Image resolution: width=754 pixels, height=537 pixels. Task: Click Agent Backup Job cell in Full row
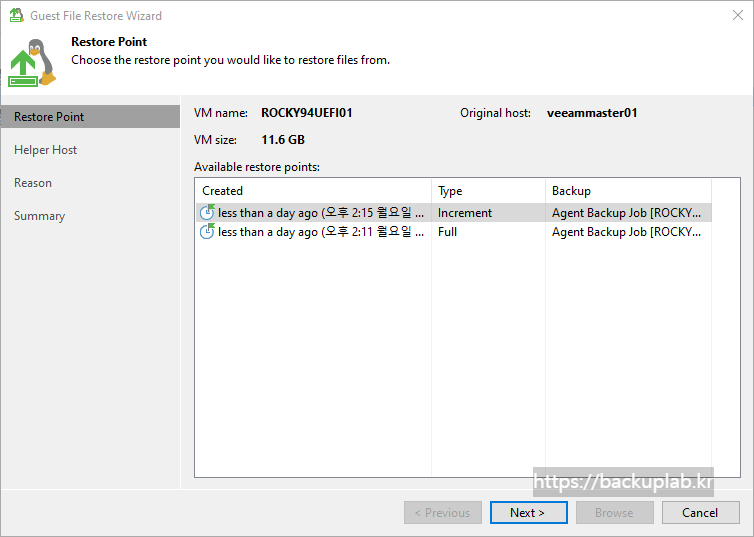627,232
